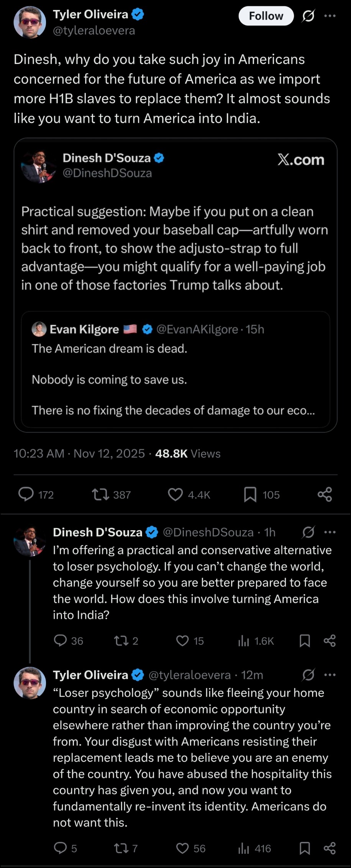Open Tyler Oliveira's profile picture at top

[x=30, y=22]
